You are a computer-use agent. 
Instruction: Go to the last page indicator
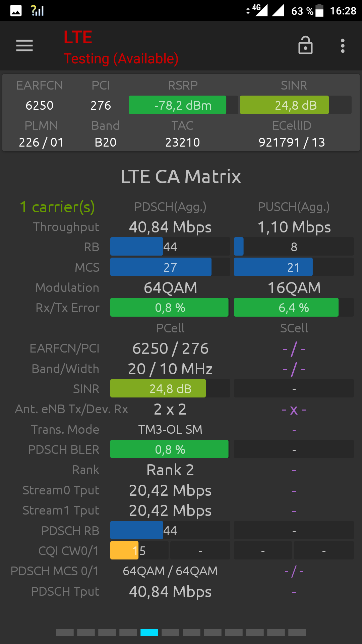297,632
